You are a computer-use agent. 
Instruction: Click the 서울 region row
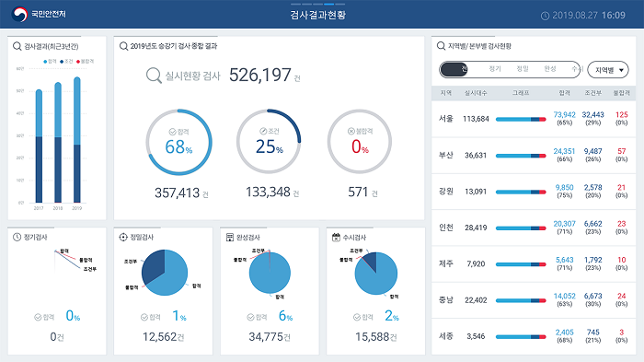click(x=534, y=119)
